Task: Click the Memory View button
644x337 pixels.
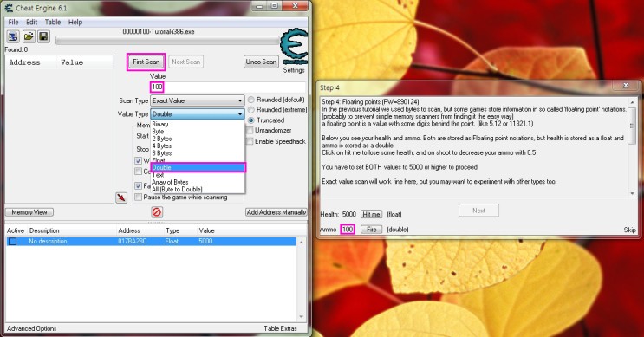Action: click(x=29, y=212)
